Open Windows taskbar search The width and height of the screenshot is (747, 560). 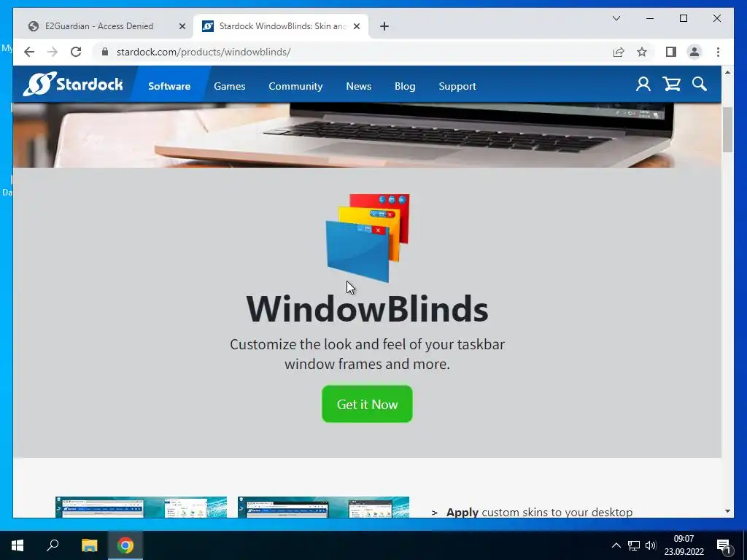tap(53, 545)
